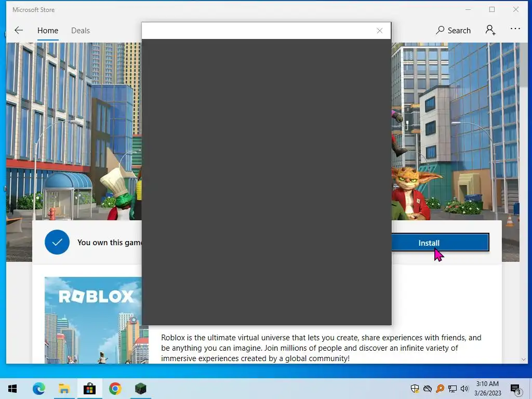Click the vertical scrollbar thumb
The image size is (532, 399).
pos(524,65)
